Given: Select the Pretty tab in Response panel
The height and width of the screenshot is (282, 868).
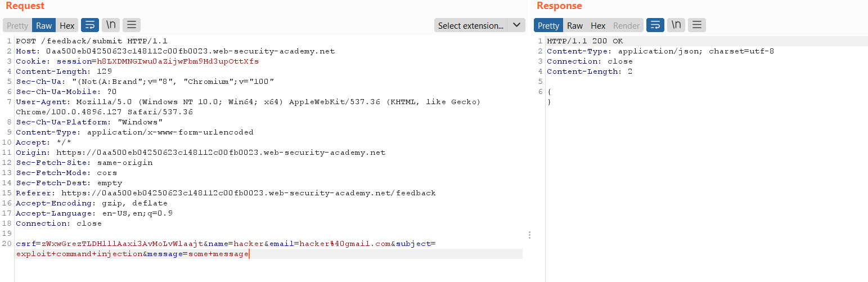Looking at the screenshot, I should coord(548,25).
